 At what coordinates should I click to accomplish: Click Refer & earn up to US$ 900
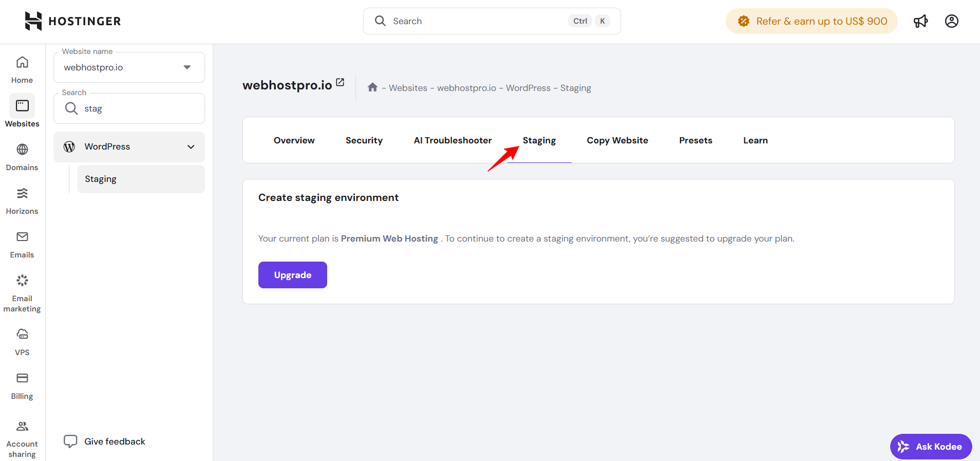click(x=812, y=21)
